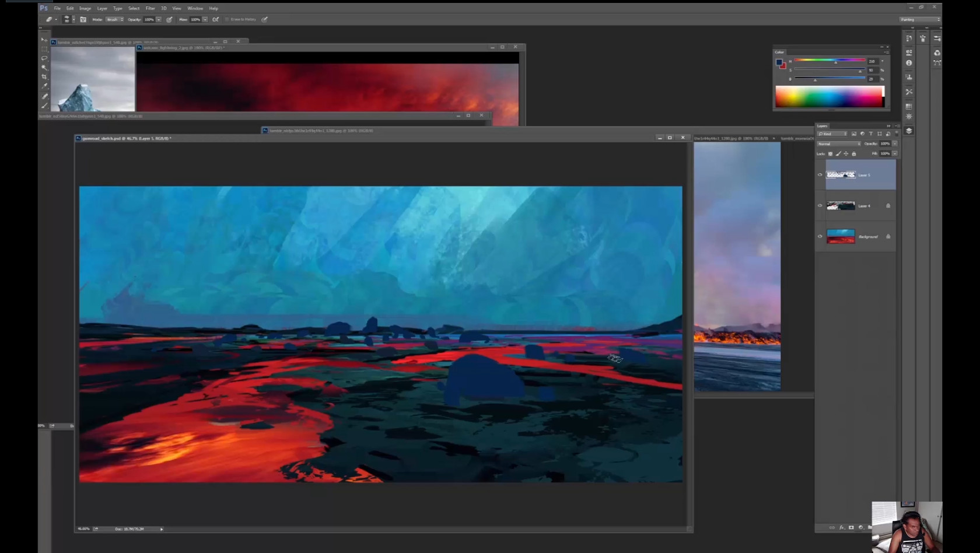The image size is (980, 553).
Task: Open the collapsed Layers panel dock icon
Action: point(909,131)
